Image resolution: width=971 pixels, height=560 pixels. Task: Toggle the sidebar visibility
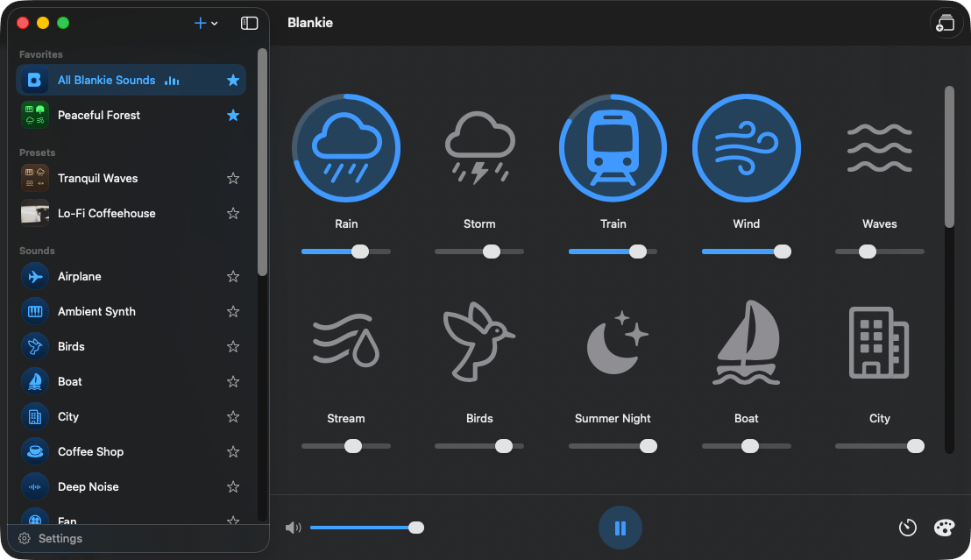[x=249, y=23]
